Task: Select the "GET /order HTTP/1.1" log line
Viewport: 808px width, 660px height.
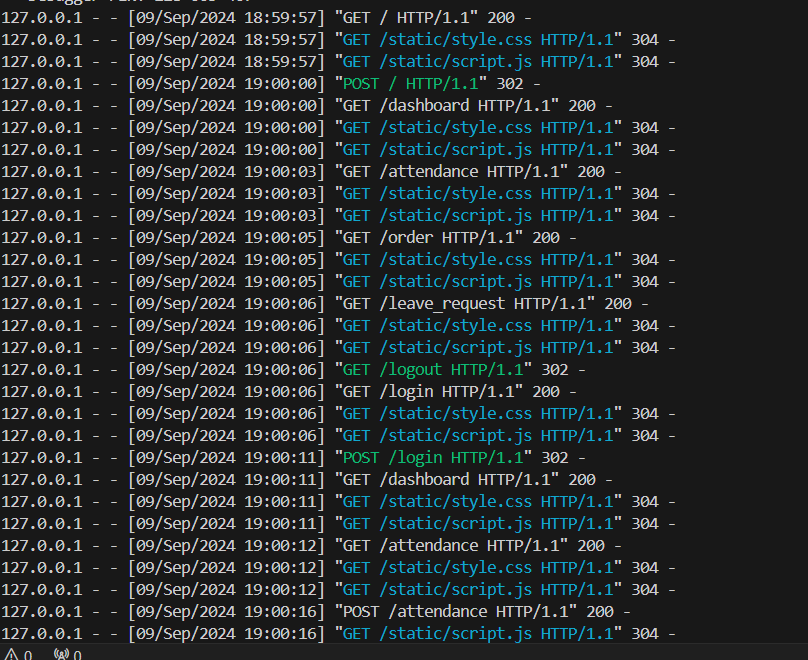Action: pyautogui.click(x=289, y=238)
